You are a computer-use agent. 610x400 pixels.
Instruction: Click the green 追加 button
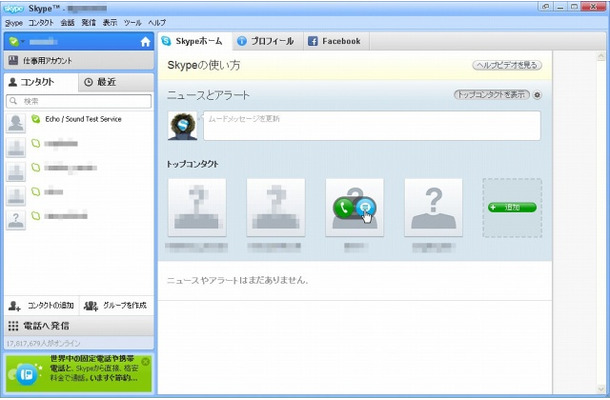point(512,207)
